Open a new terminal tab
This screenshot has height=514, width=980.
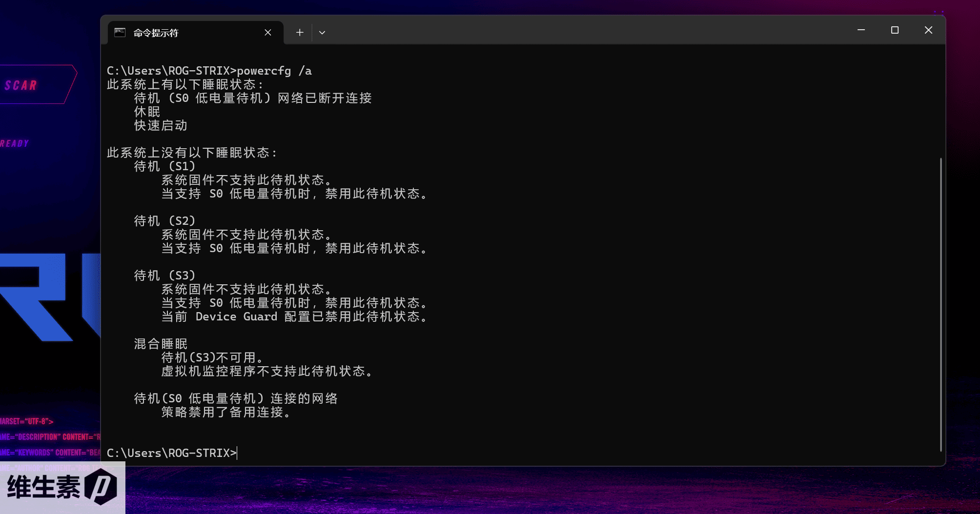point(300,33)
